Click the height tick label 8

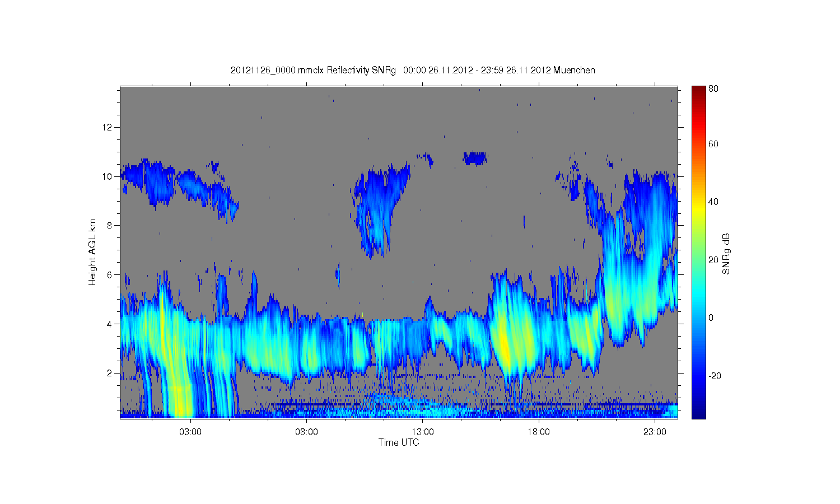[110, 225]
